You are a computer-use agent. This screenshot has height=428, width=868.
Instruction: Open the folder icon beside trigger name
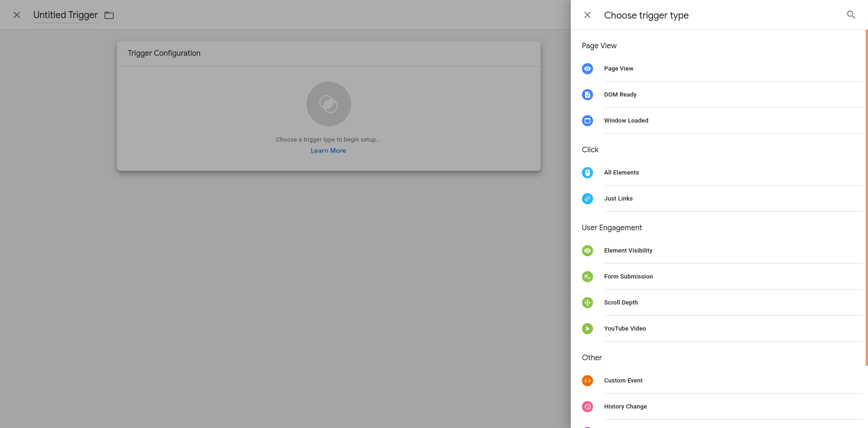point(109,15)
